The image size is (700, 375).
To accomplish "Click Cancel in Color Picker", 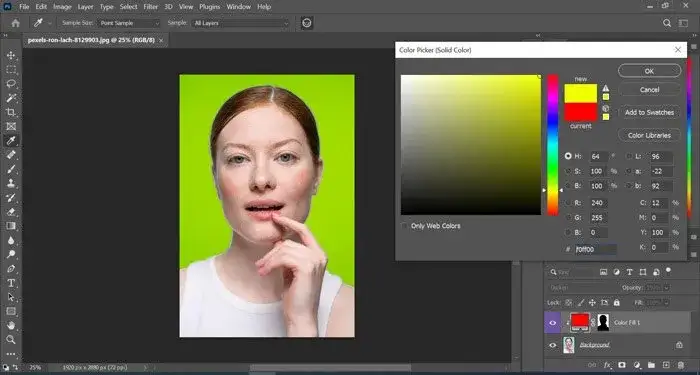I will 650,90.
